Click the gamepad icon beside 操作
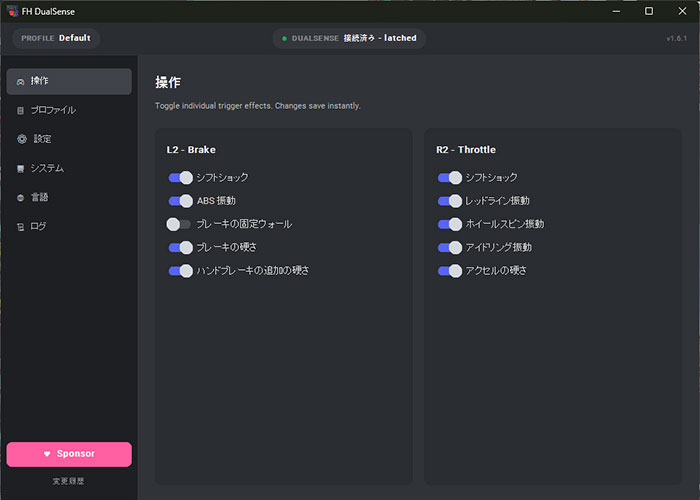Viewport: 700px width, 500px height. click(21, 82)
